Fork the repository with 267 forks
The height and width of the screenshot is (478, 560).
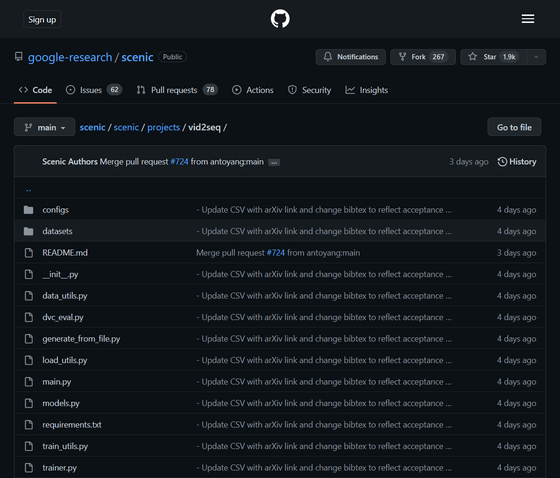423,57
